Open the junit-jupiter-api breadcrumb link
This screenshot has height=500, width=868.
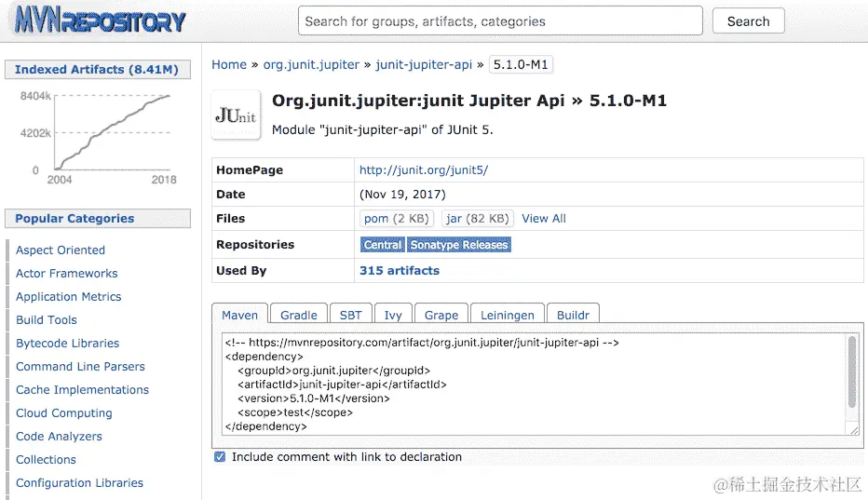pyautogui.click(x=424, y=65)
